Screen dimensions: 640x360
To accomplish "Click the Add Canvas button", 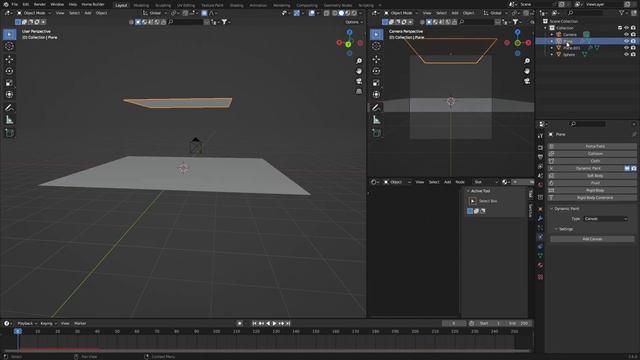I will [x=592, y=239].
